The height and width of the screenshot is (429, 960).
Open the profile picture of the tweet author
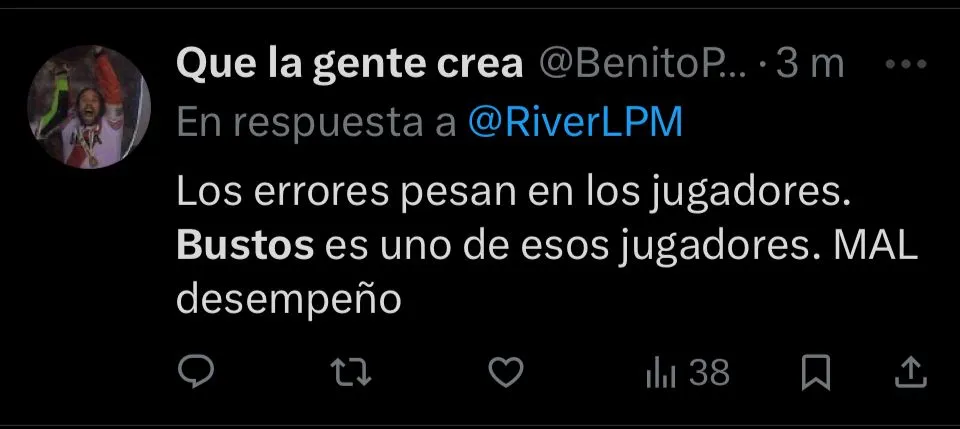(x=89, y=106)
